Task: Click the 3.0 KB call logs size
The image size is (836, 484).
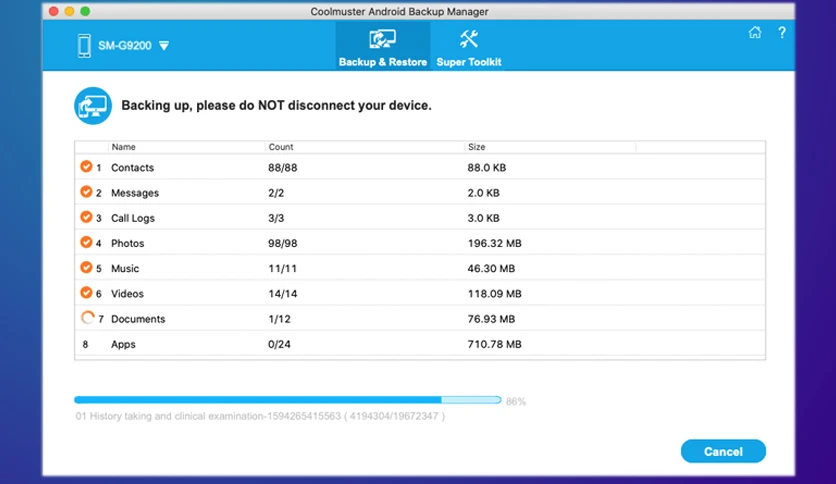Action: click(484, 218)
